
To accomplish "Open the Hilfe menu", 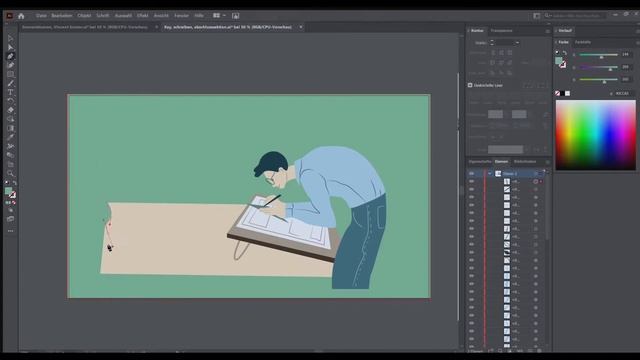I will [199, 16].
